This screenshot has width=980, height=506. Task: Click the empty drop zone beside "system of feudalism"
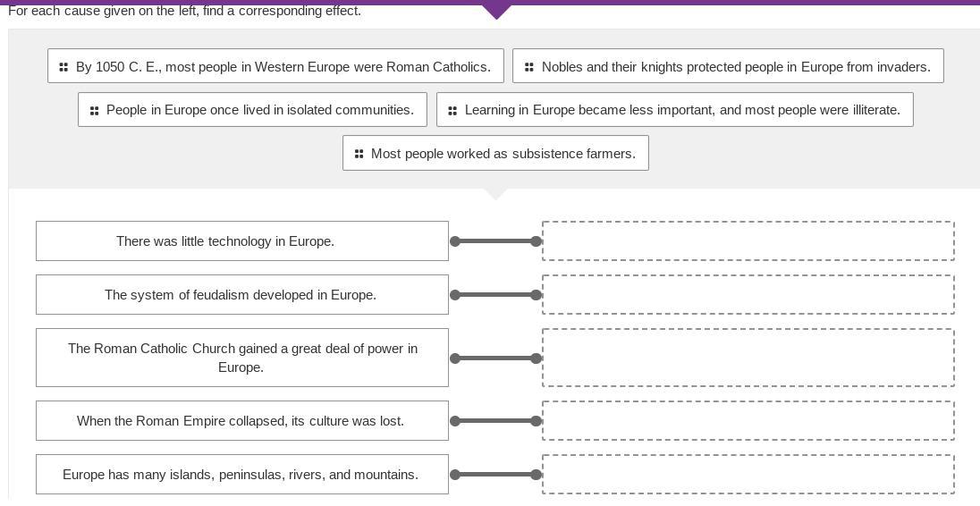(x=748, y=295)
